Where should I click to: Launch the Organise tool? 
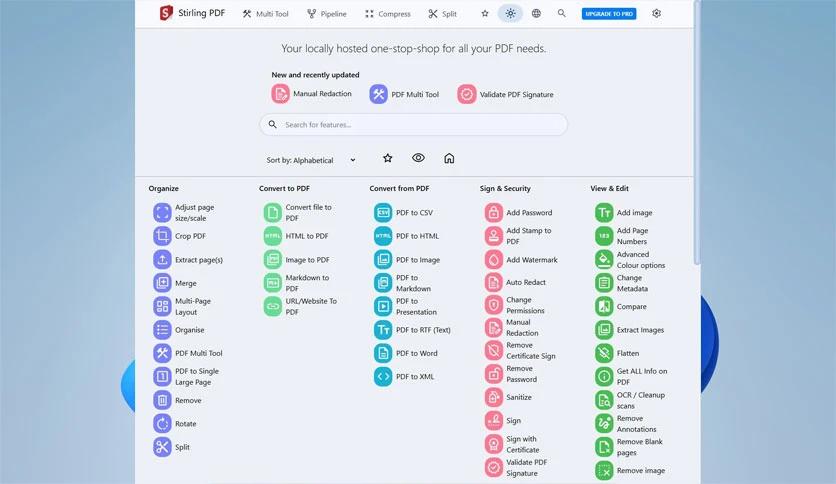179,329
